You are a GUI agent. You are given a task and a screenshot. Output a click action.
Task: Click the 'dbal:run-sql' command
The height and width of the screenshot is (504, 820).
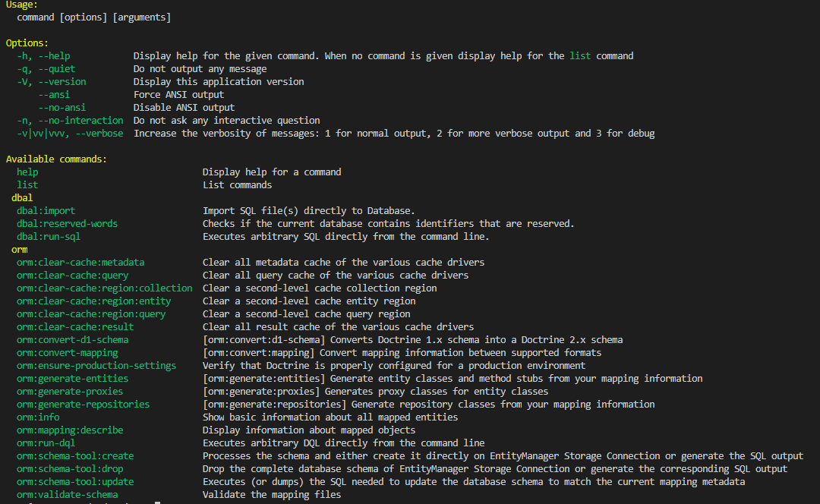49,236
